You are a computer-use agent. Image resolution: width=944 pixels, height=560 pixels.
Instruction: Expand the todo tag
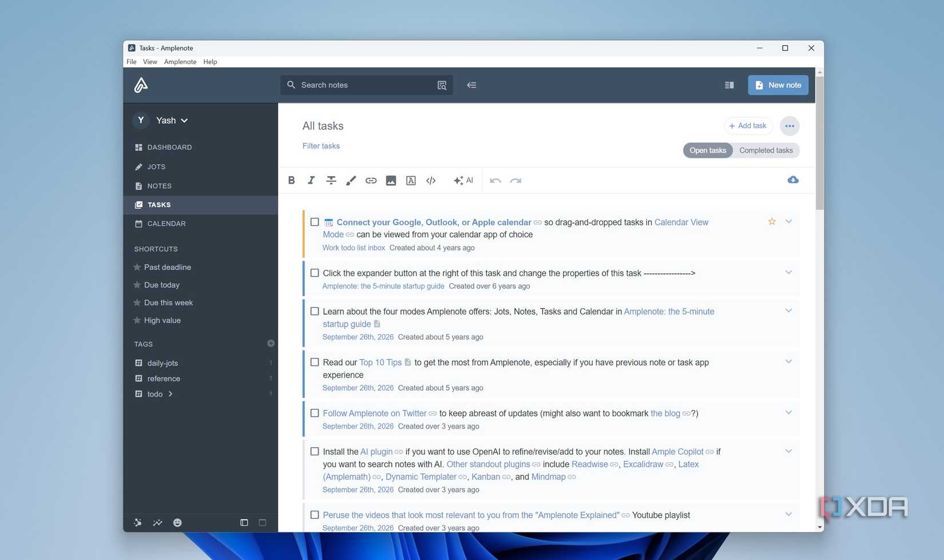(170, 394)
